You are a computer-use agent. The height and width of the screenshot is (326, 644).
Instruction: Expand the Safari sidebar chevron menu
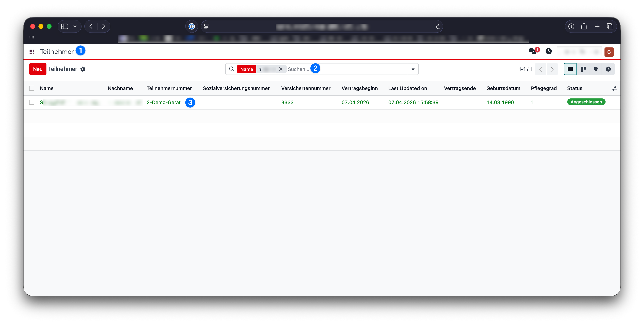click(75, 26)
